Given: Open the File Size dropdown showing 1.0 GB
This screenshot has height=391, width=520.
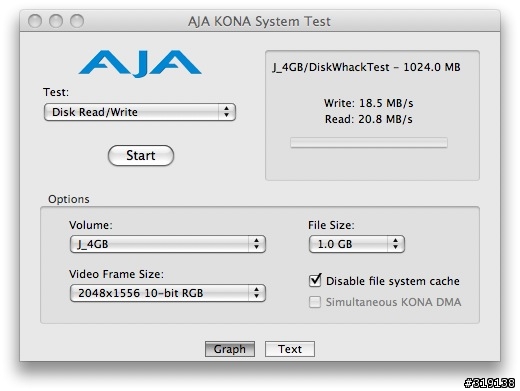Looking at the screenshot, I should pyautogui.click(x=357, y=244).
